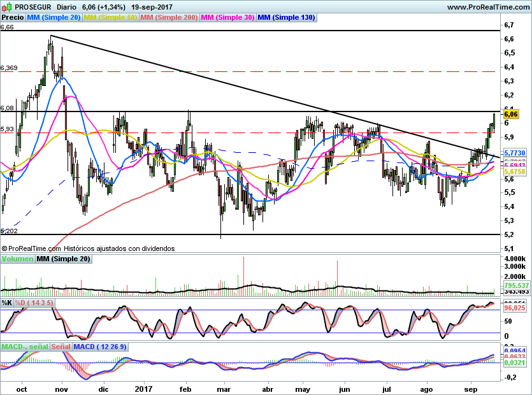The width and height of the screenshot is (532, 395).
Task: Click the volume panel's MM (Simple 20) label
Action: point(63,259)
